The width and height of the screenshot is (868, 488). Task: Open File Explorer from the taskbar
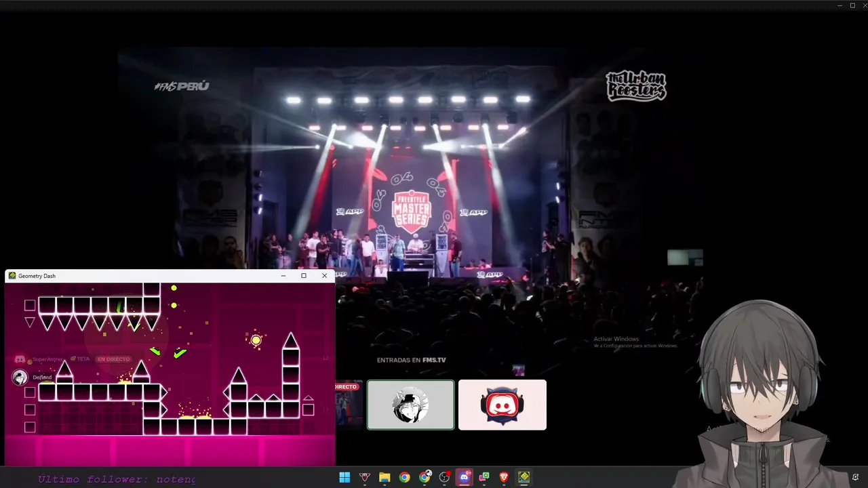pyautogui.click(x=384, y=477)
